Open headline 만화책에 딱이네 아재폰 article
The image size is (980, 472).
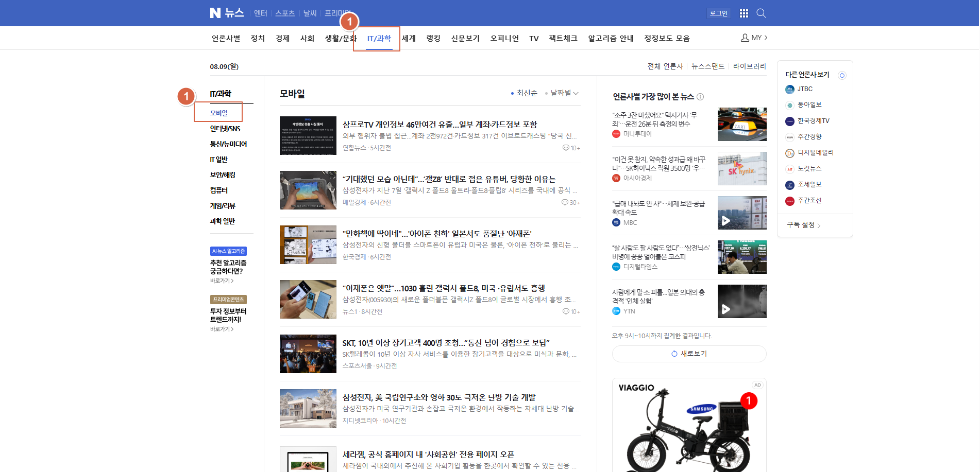pyautogui.click(x=437, y=234)
